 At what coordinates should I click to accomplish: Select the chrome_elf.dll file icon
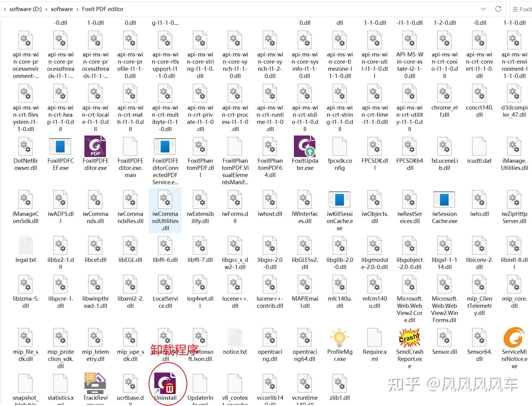click(x=445, y=93)
